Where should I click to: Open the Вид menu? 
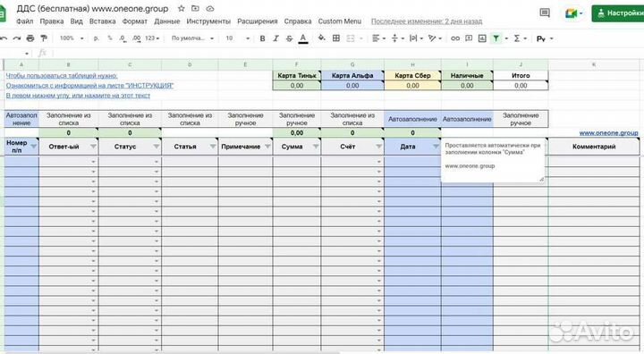pyautogui.click(x=76, y=21)
